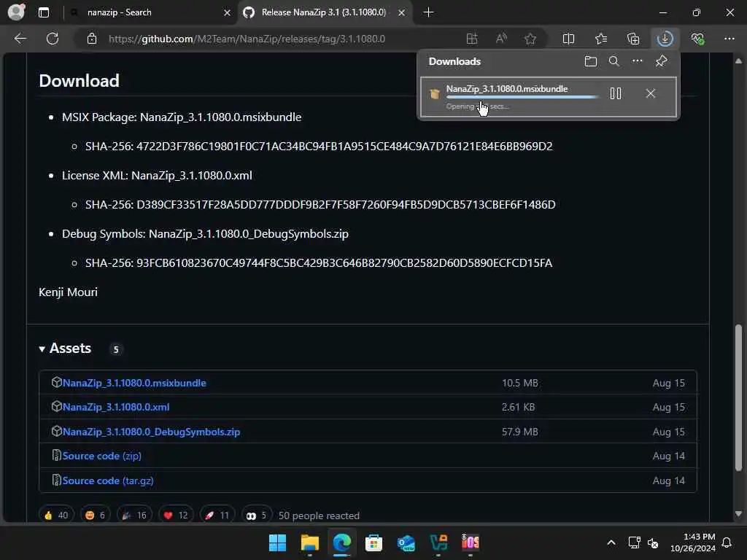Close the nanazip - Search tab

[228, 13]
